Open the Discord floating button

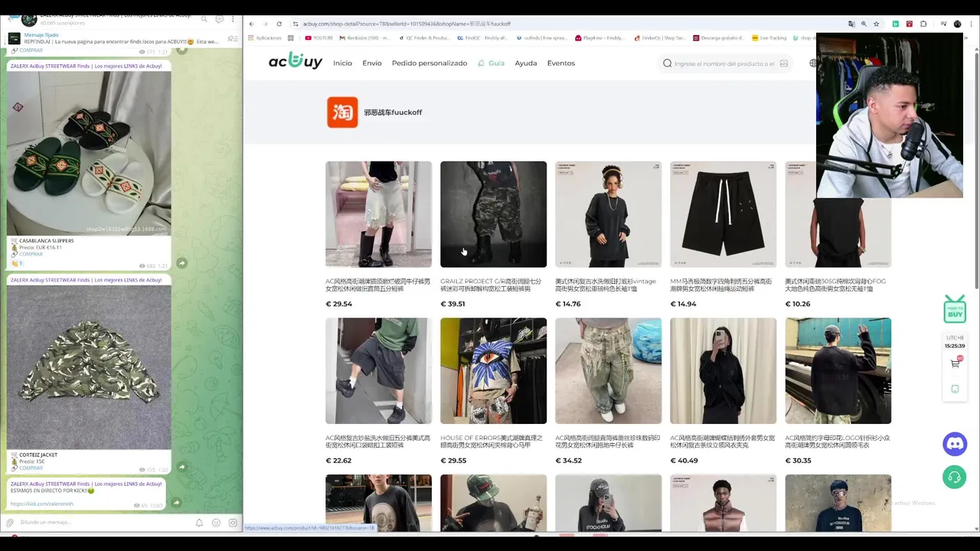pos(955,444)
